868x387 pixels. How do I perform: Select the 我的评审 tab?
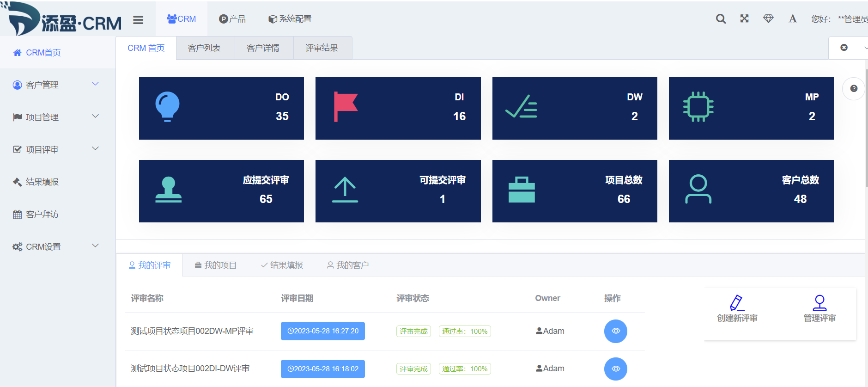coord(149,265)
